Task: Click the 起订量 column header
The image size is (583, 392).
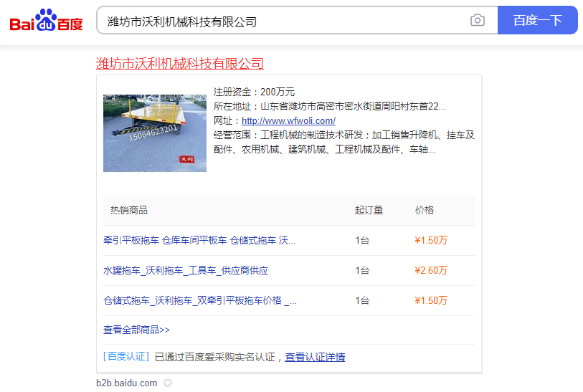Action: click(369, 211)
